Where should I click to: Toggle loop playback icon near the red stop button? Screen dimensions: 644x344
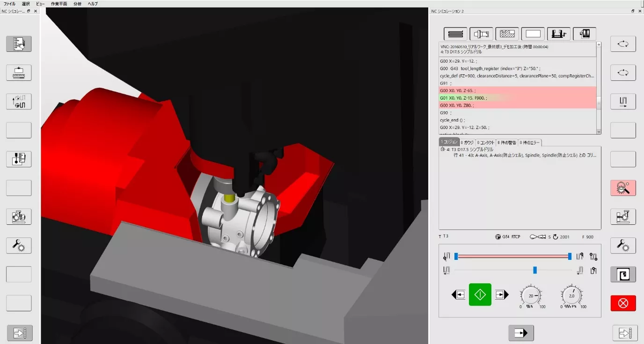(x=623, y=274)
